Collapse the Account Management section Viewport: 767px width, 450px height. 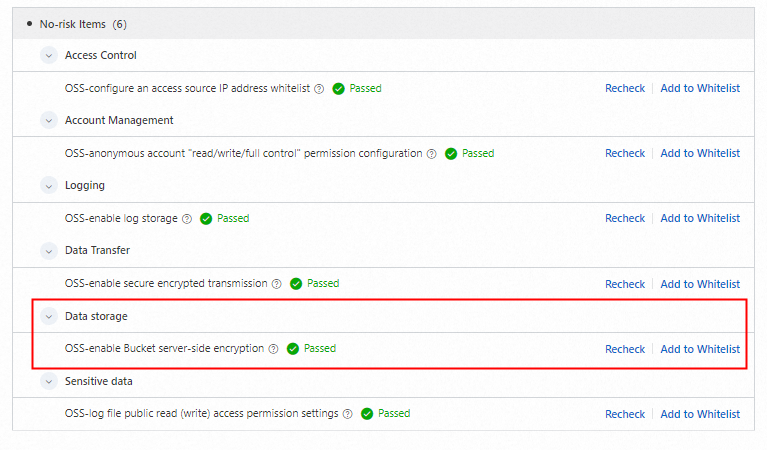48,121
